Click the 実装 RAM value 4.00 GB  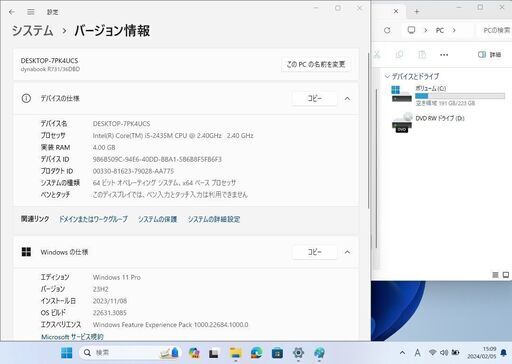click(x=104, y=147)
